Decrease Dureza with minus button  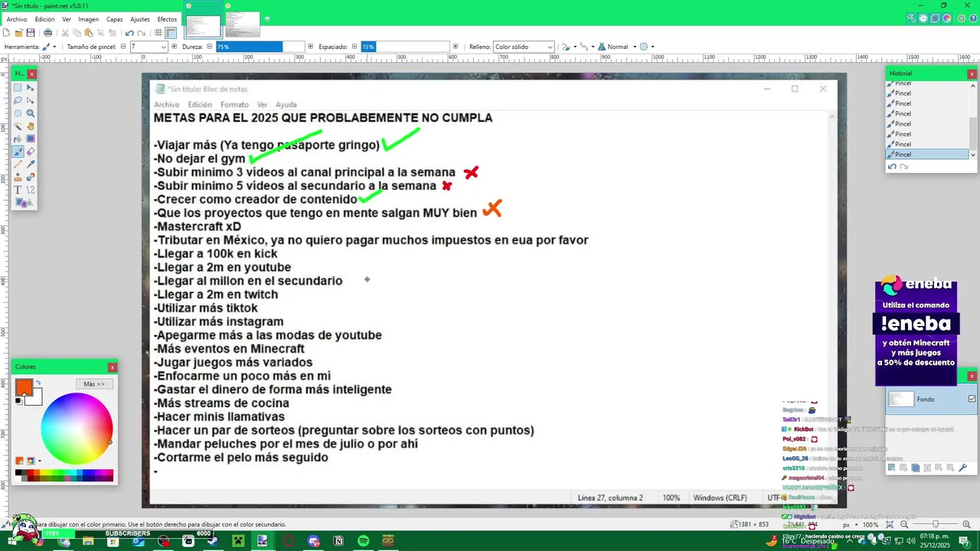coord(210,47)
